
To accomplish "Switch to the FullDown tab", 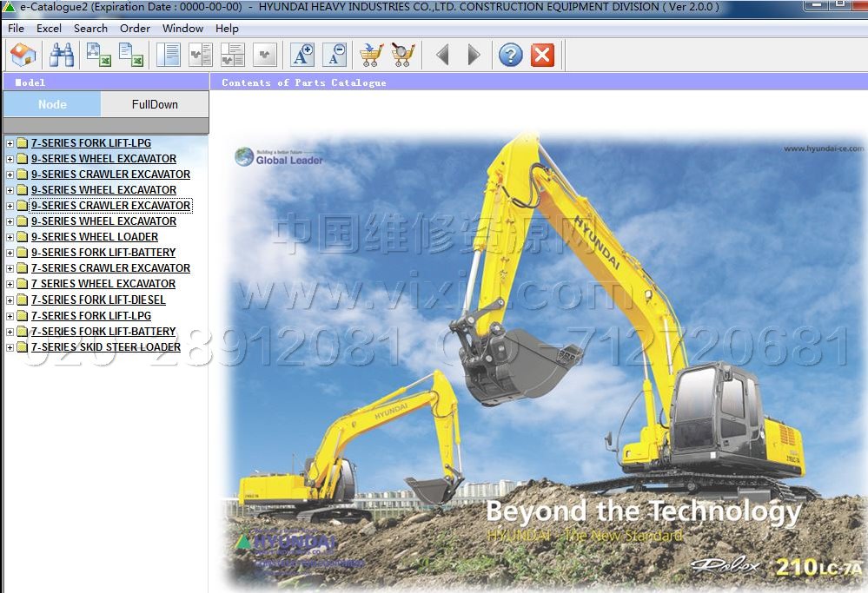I will click(x=155, y=104).
